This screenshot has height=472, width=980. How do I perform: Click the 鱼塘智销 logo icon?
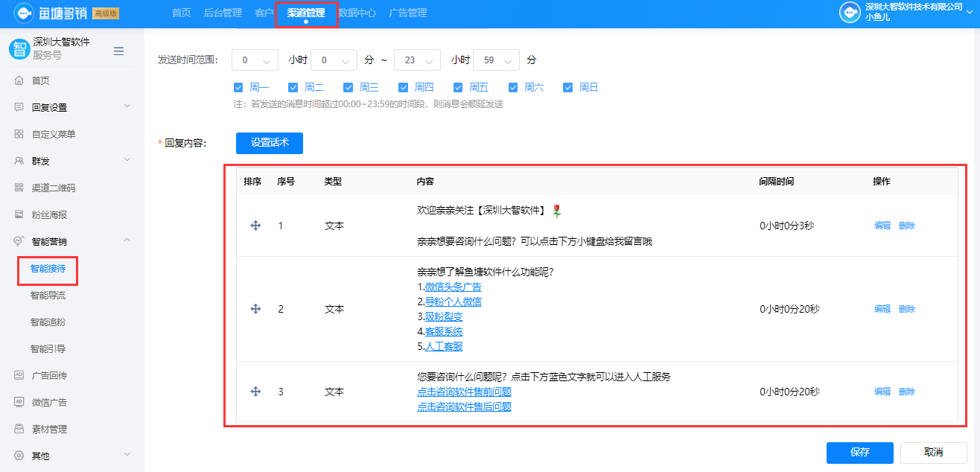coord(24,13)
